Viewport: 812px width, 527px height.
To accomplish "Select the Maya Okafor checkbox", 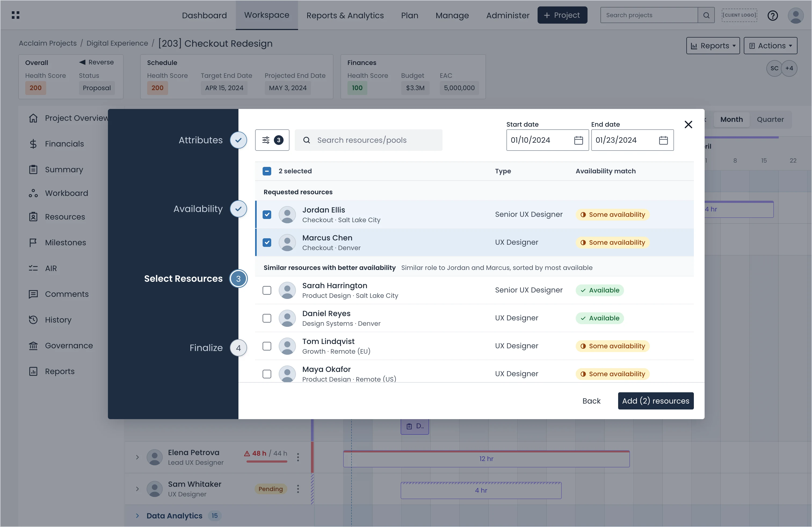I will 267,374.
